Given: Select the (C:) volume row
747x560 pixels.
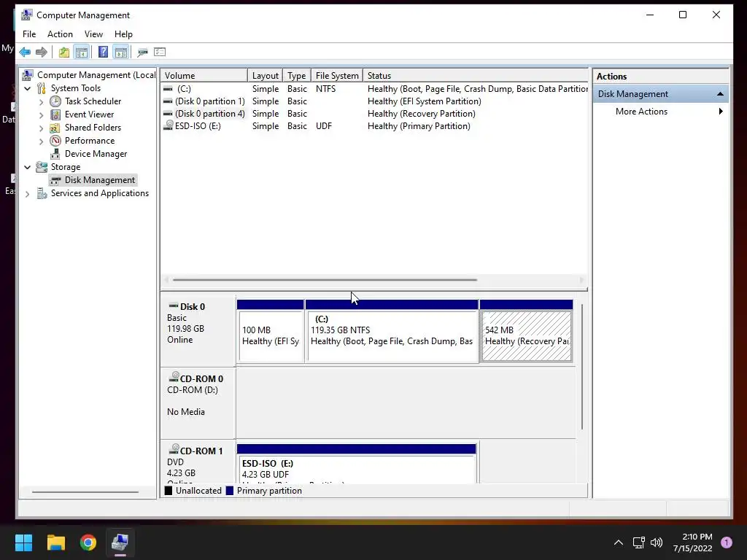Looking at the screenshot, I should point(374,89).
